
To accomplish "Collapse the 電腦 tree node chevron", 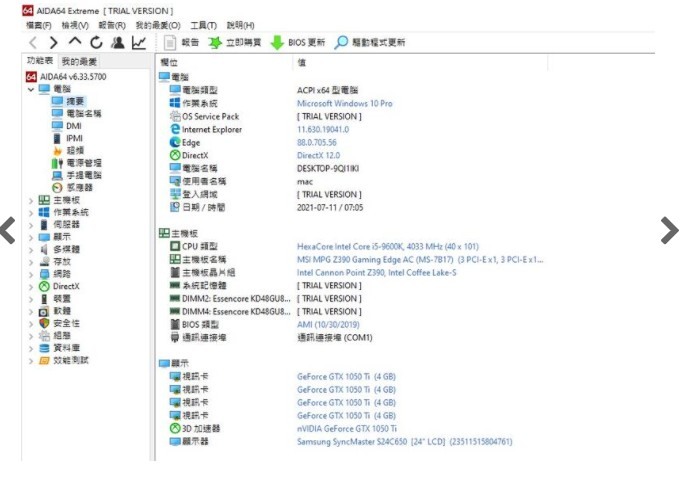I will click(31, 89).
